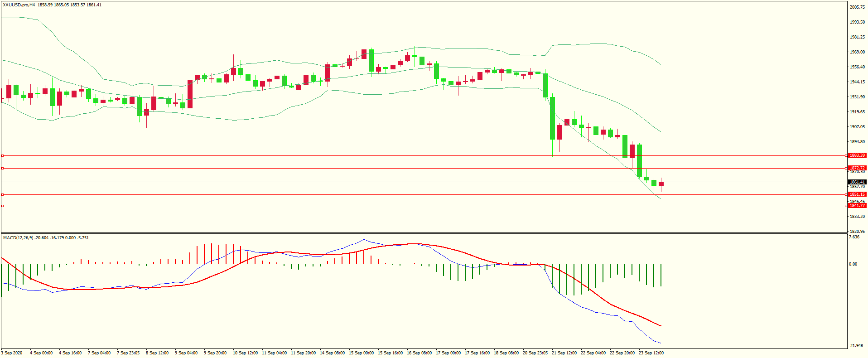Click the 3 Sep 2020 date label
The width and height of the screenshot is (868, 358).
pyautogui.click(x=12, y=353)
